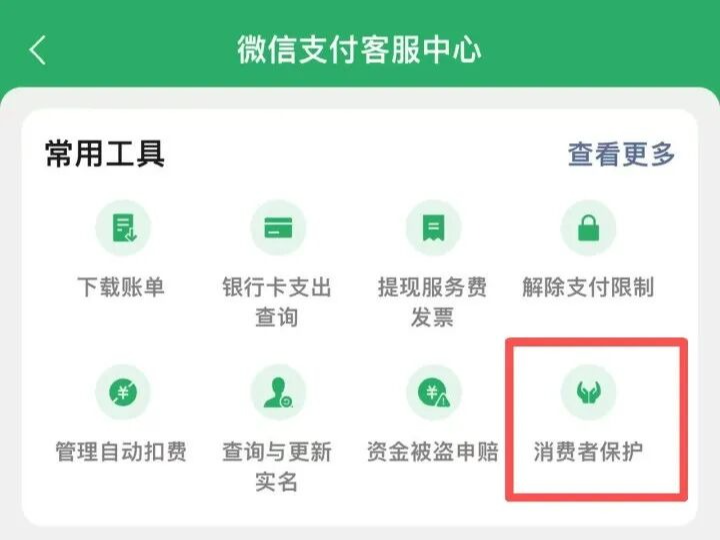Select the 下载账单 text label
This screenshot has height=540, width=720.
pyautogui.click(x=121, y=287)
